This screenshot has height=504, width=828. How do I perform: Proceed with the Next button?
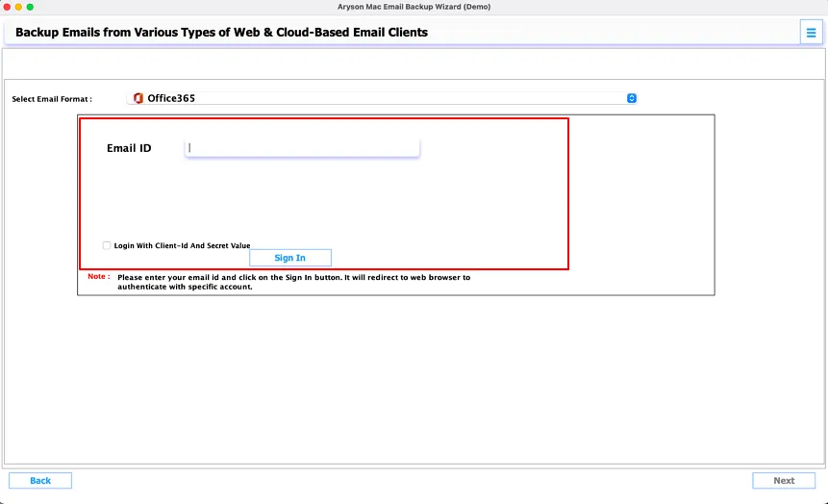tap(784, 481)
